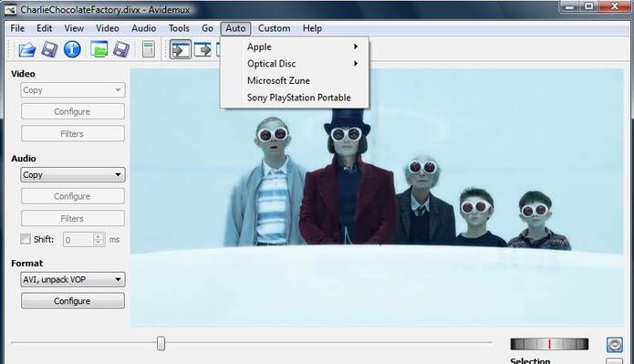Click the timeline seek slider handle
Viewport: 634px width, 364px height.
161,343
